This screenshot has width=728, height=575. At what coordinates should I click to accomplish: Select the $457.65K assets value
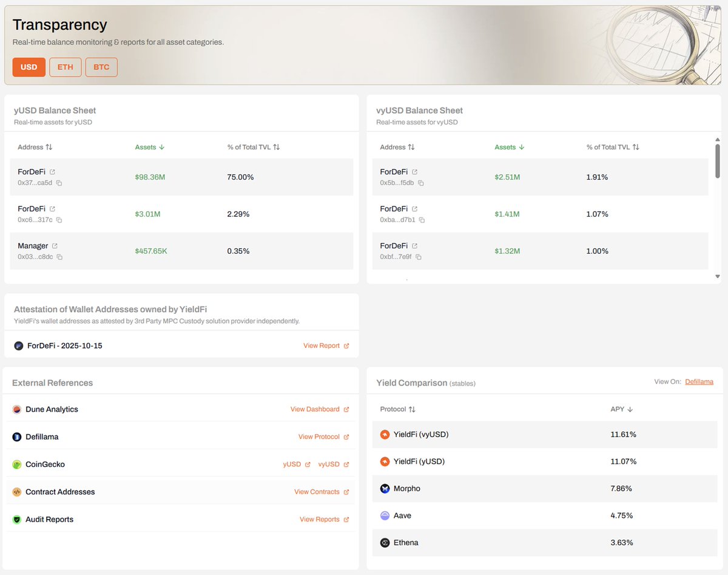click(x=150, y=251)
